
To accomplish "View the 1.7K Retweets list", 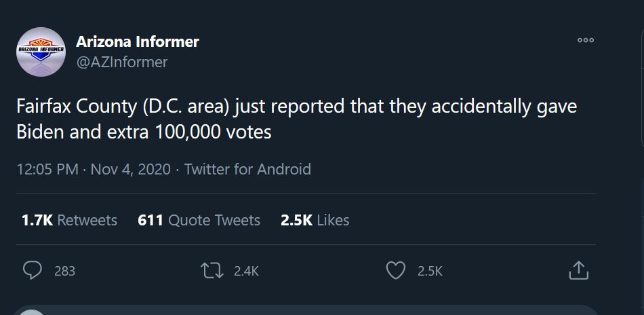I will click(69, 220).
